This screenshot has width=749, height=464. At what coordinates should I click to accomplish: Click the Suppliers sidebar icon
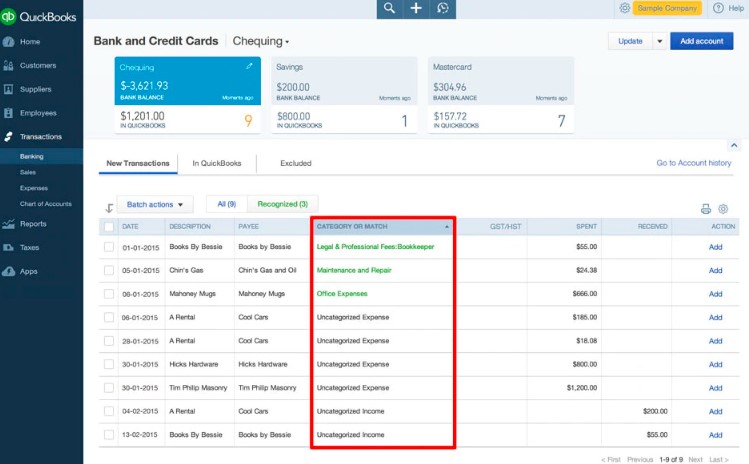(8, 89)
